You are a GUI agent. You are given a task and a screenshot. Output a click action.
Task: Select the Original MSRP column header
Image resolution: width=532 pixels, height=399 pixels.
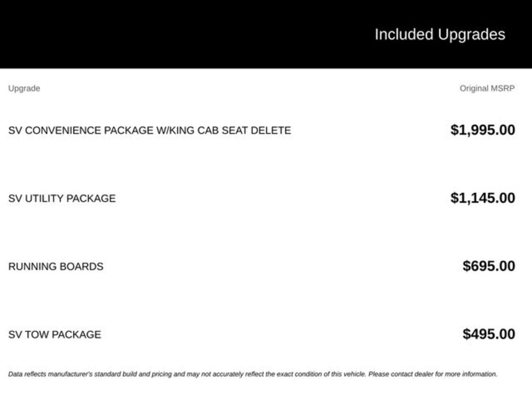click(x=487, y=88)
